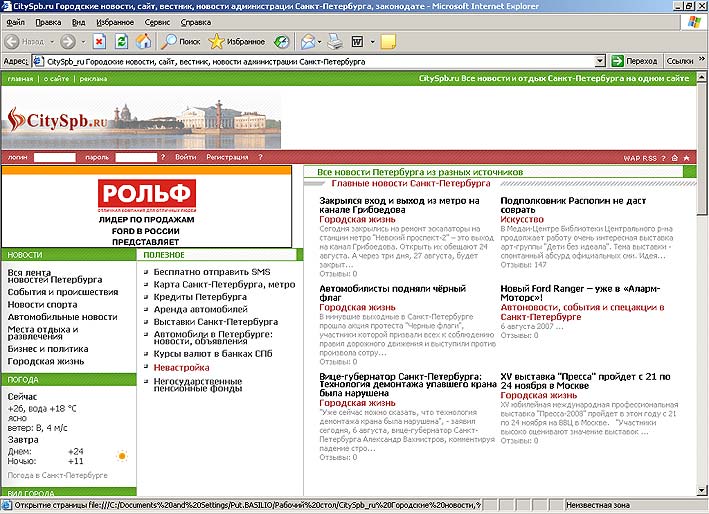This screenshot has width=709, height=514.
Task: Click the page scrollbar down arrow
Action: [x=701, y=490]
